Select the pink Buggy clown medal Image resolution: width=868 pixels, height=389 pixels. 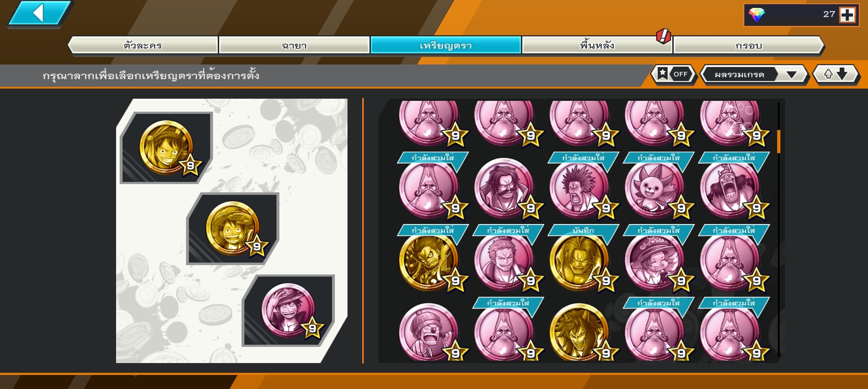[430, 332]
